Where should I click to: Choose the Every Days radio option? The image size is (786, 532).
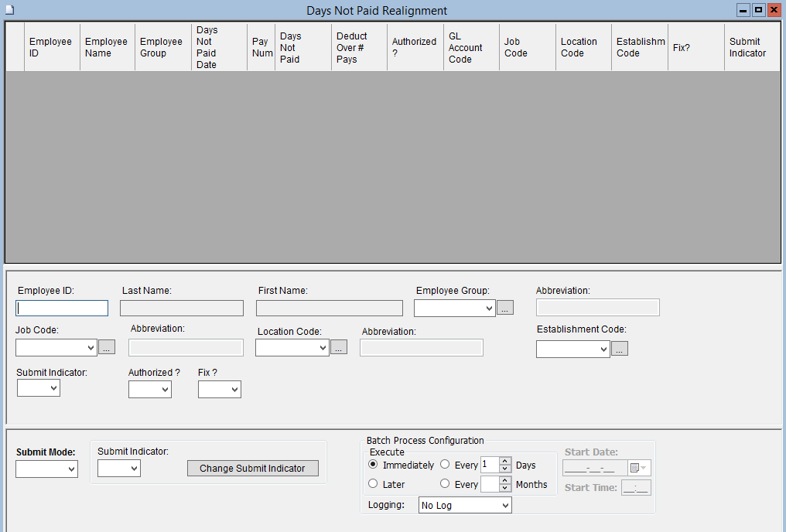(445, 465)
